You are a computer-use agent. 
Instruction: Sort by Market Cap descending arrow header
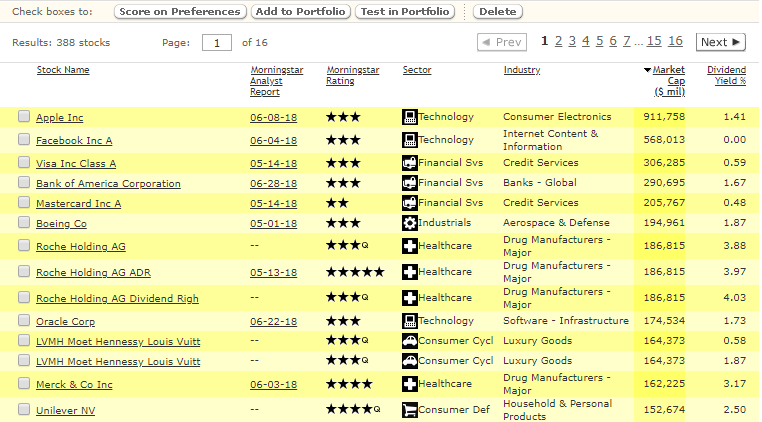coord(664,81)
